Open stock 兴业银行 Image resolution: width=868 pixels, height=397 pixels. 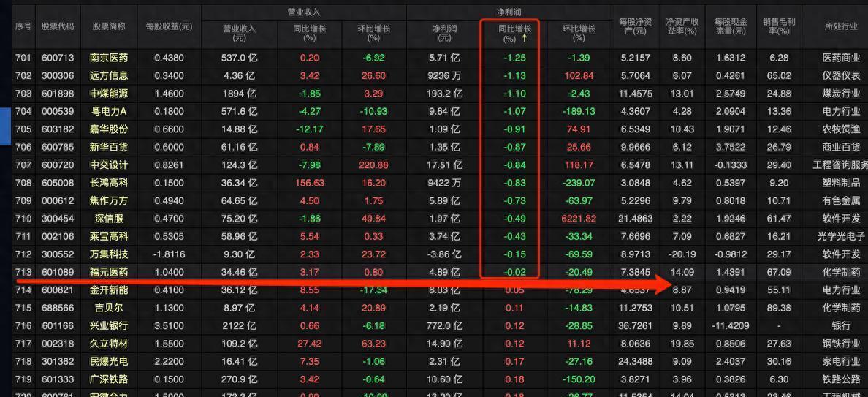click(x=108, y=325)
